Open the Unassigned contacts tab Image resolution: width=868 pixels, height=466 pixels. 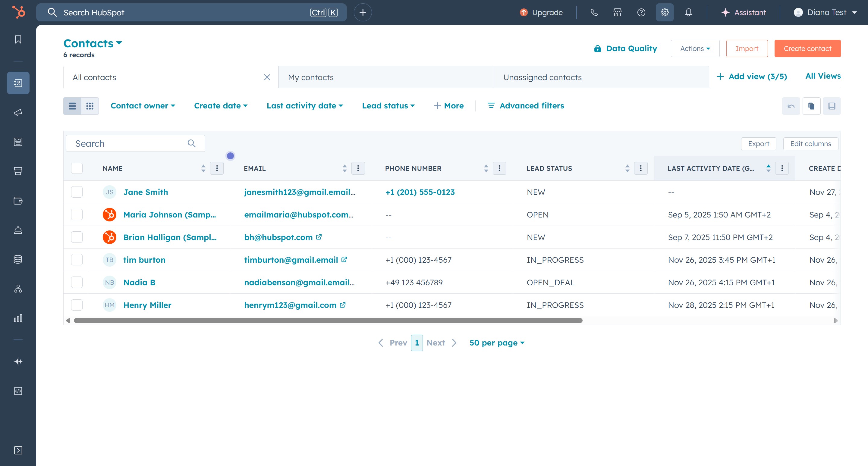click(x=542, y=77)
